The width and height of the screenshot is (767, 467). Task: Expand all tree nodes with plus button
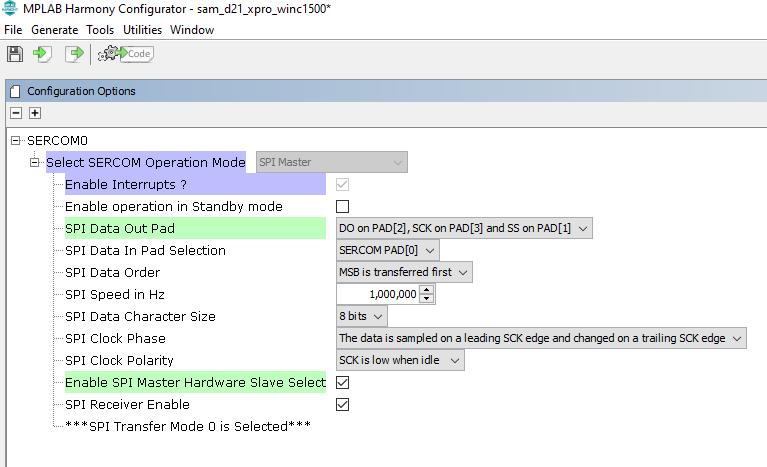pos(35,113)
